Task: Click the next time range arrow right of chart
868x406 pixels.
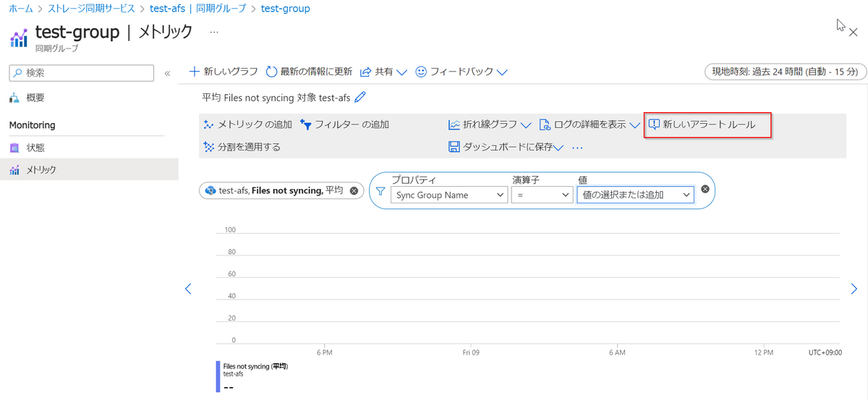Action: tap(854, 289)
